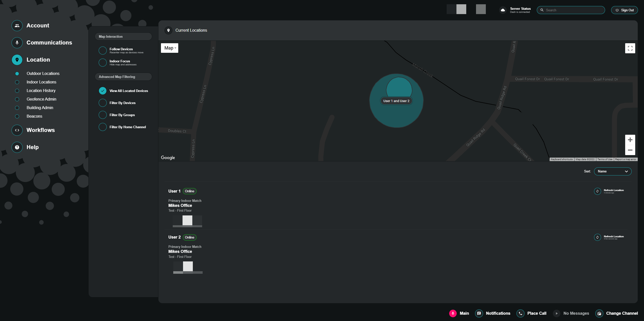Open the Map type dropdown
The width and height of the screenshot is (644, 321).
(x=169, y=48)
